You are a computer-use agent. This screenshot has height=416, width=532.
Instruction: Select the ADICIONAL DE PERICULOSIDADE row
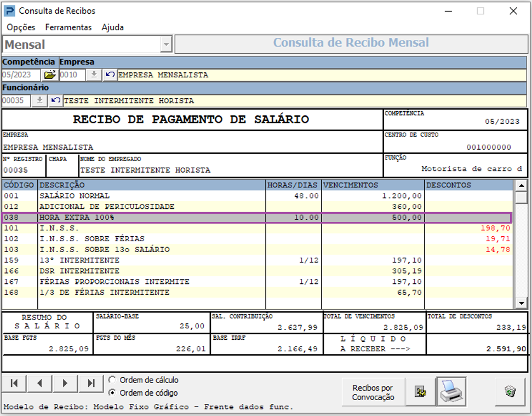point(257,206)
